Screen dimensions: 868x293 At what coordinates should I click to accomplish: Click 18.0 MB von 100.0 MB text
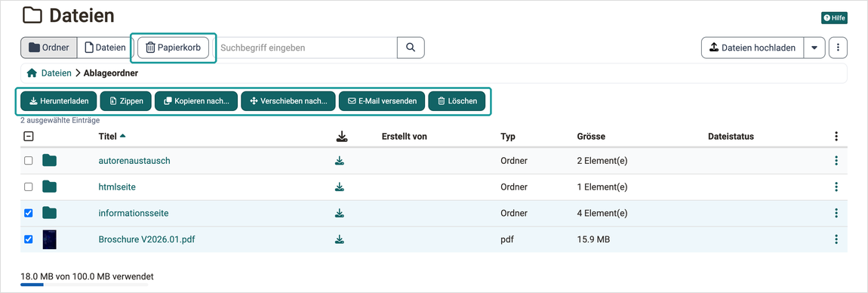coord(87,276)
